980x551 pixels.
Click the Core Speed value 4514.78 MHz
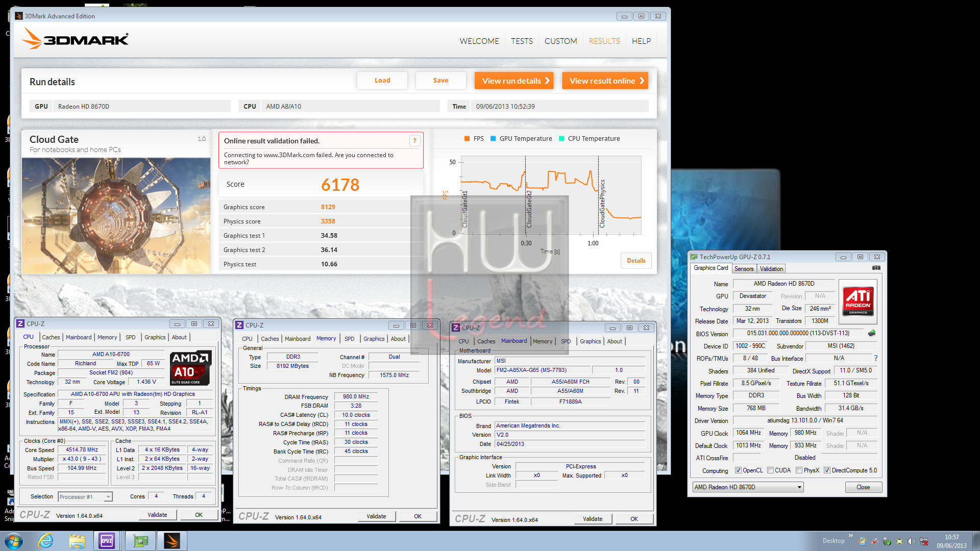tap(82, 450)
